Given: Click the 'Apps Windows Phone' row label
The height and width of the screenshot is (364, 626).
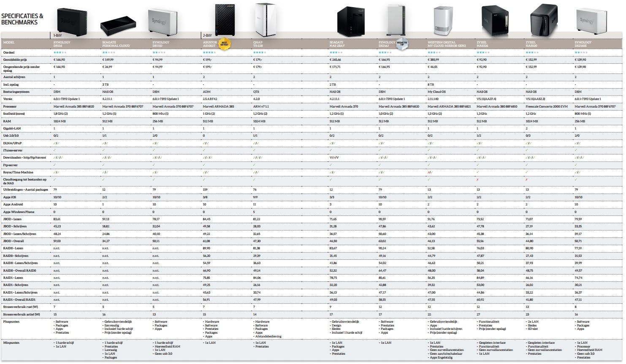Looking at the screenshot, I should (19, 212).
